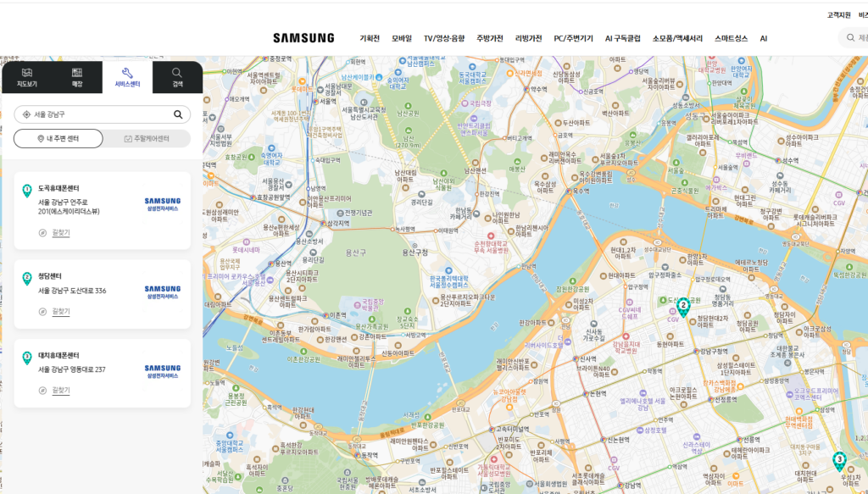Open the 기획전 menu
This screenshot has height=494, width=868.
[370, 39]
